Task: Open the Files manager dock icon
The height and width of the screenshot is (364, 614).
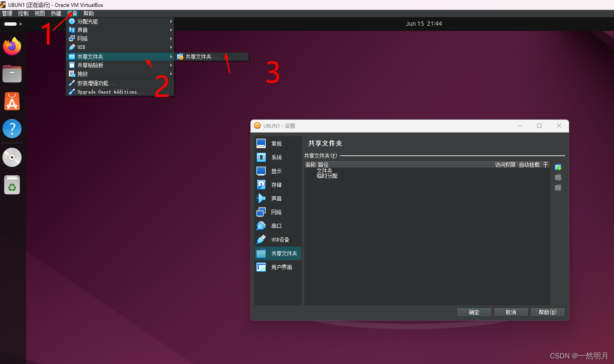Action: 12,74
